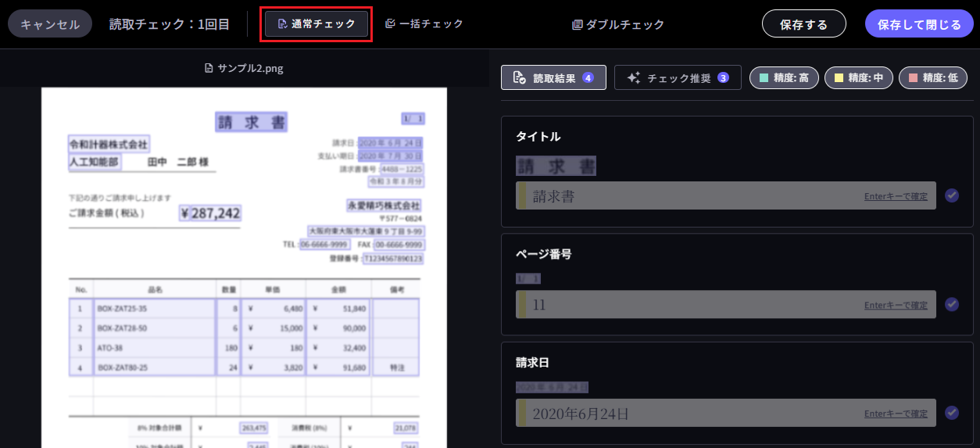Click the キャンセル button
Screen dimensions: 980x448
coord(50,24)
